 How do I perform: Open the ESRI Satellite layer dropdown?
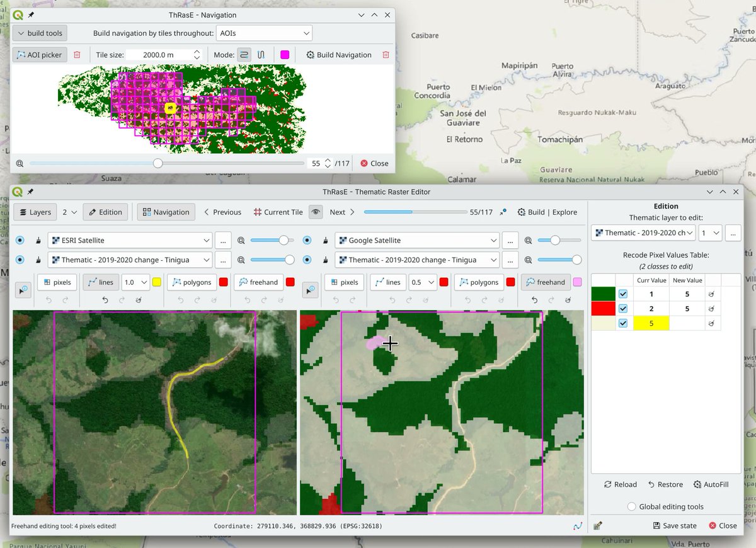[130, 241]
